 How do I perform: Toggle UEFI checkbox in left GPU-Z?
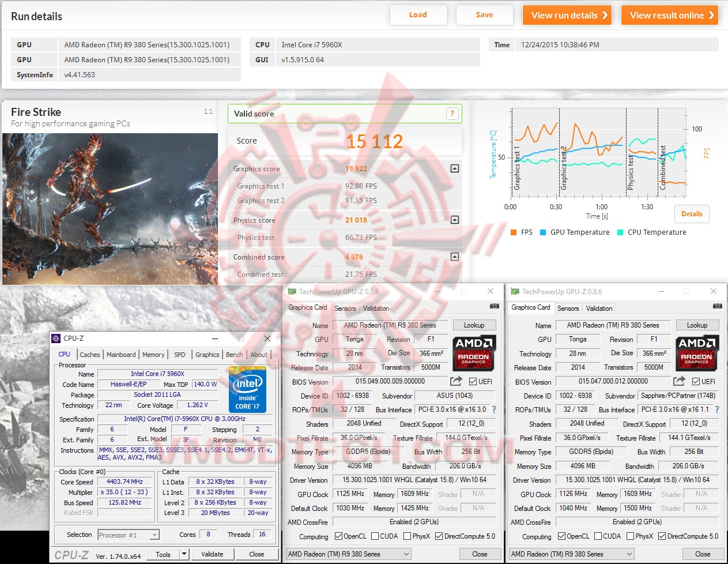point(473,382)
